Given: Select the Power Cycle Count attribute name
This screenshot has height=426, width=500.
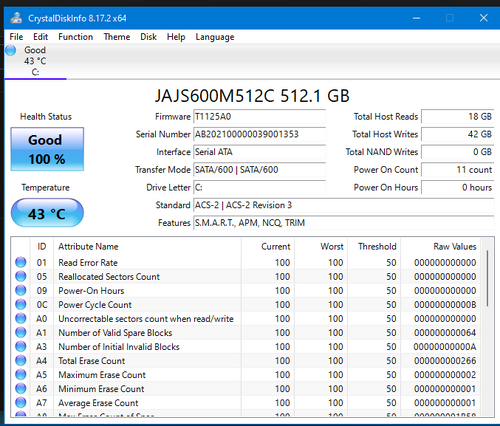Looking at the screenshot, I should [x=95, y=305].
